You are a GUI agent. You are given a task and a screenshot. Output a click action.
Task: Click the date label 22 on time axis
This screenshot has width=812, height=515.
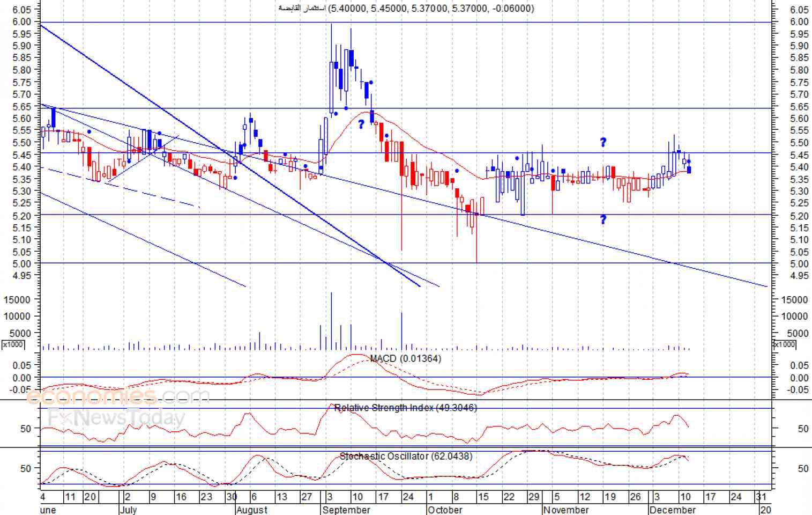509,497
